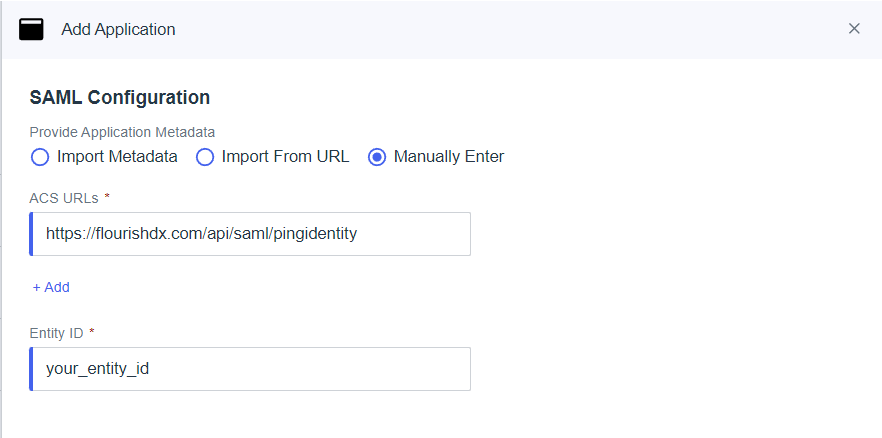
Task: Click the red asterisk beside ACS URLs
Action: point(107,196)
